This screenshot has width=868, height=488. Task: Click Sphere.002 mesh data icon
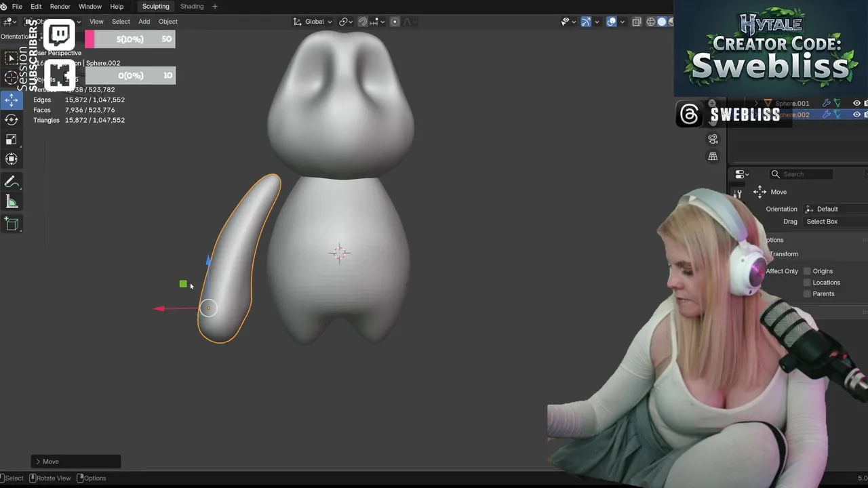[837, 115]
